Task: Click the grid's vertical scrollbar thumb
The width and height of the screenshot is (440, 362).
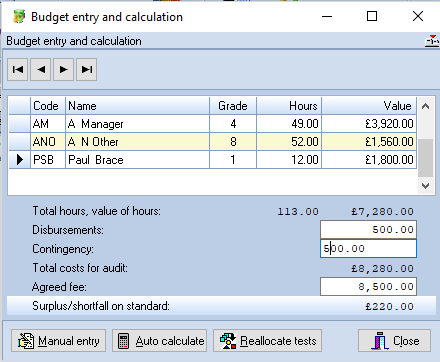Action: [x=425, y=158]
